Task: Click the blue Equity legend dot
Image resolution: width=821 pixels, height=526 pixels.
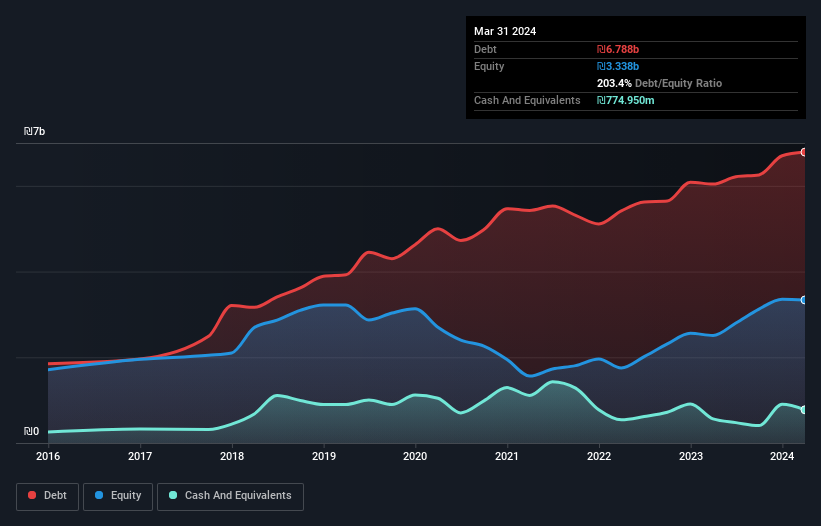Action: click(x=99, y=495)
